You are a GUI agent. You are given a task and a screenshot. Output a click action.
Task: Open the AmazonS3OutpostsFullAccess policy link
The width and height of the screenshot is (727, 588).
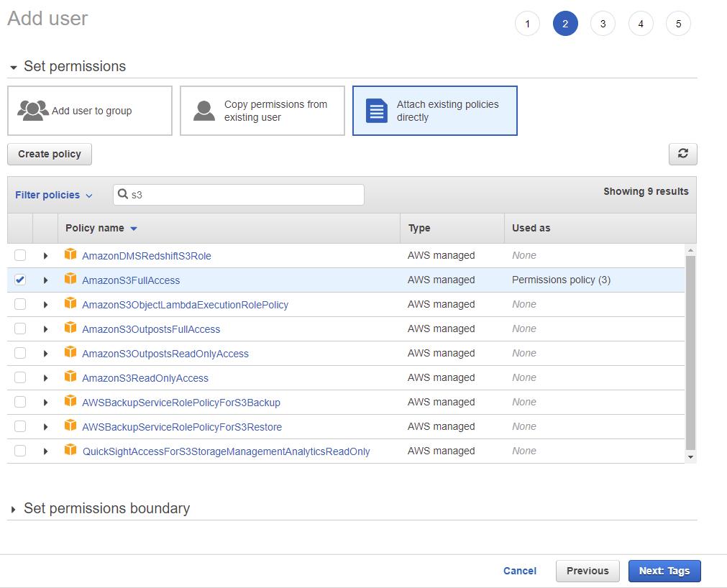point(151,329)
